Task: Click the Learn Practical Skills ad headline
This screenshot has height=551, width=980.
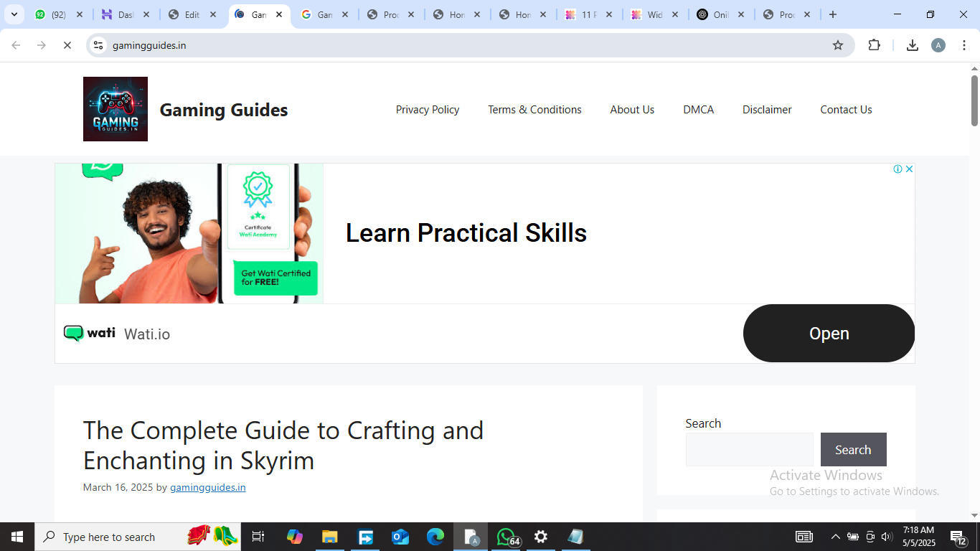Action: tap(466, 233)
